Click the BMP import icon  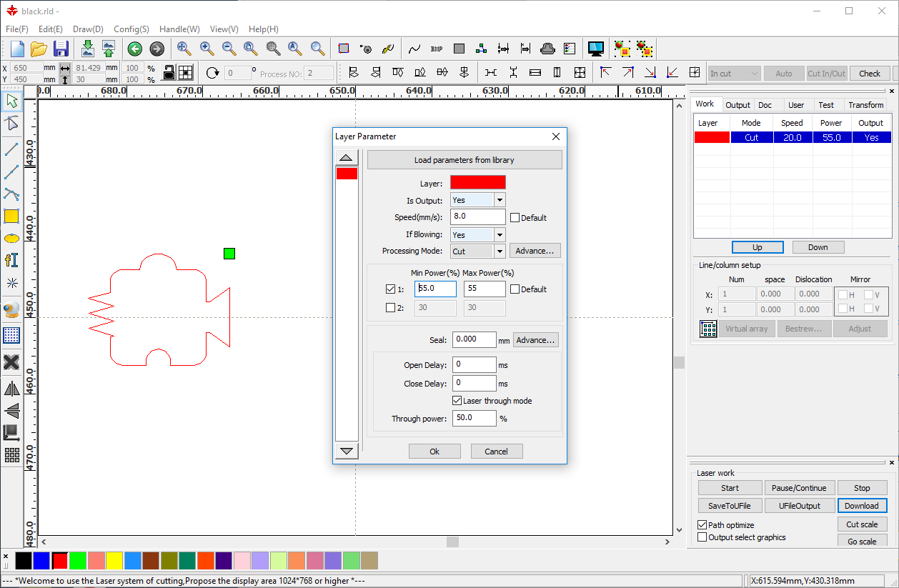[x=437, y=49]
